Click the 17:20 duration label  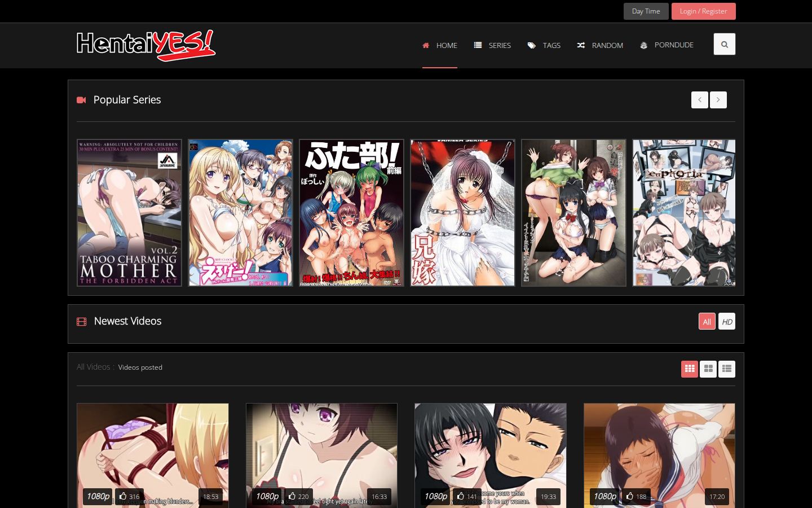point(717,497)
